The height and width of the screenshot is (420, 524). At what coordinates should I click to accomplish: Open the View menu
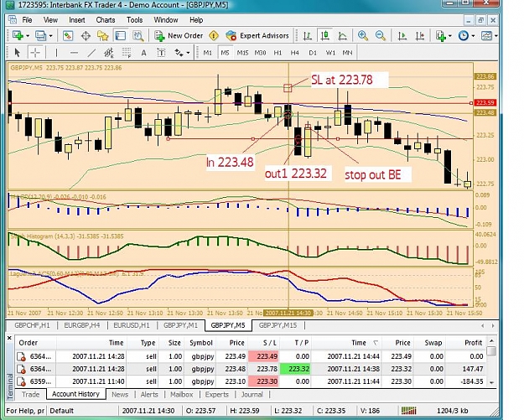point(50,20)
